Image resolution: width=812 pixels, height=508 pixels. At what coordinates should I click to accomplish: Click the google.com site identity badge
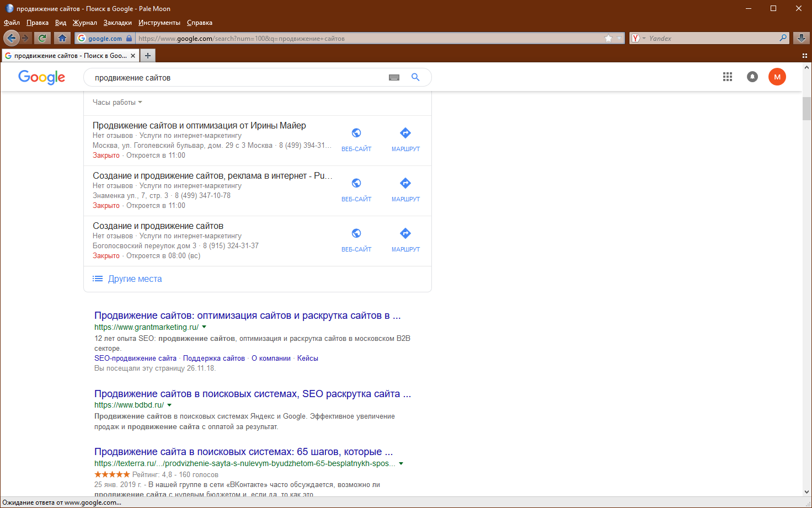pyautogui.click(x=104, y=39)
